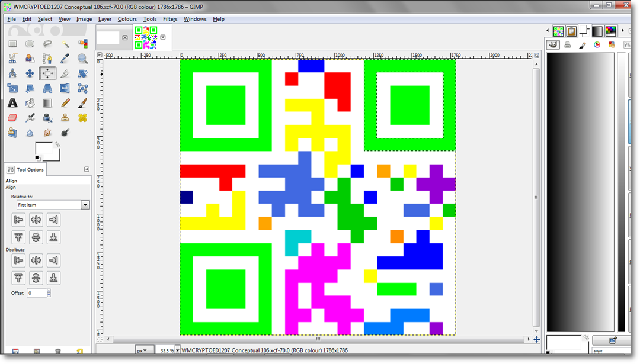Open the 'Relative to' First item dropdown
Image resolution: width=640 pixels, height=364 pixels.
point(53,205)
